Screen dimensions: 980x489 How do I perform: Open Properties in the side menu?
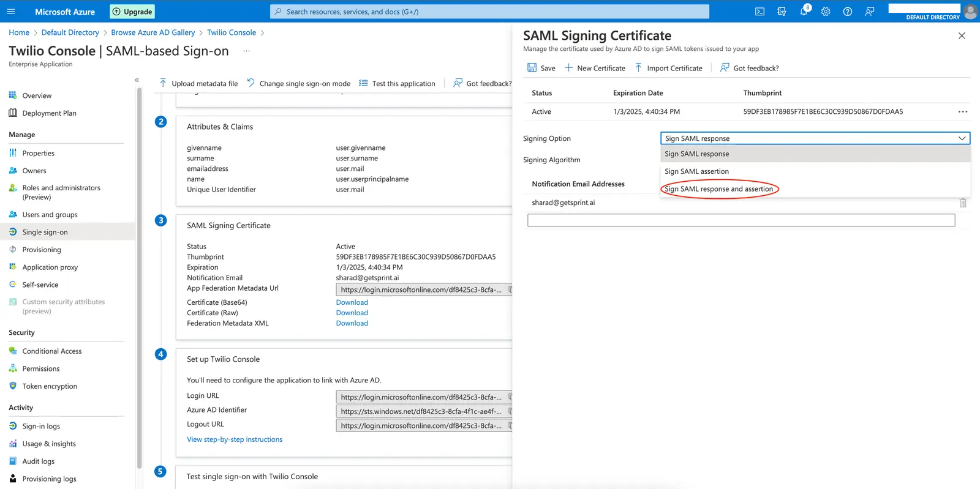click(38, 153)
